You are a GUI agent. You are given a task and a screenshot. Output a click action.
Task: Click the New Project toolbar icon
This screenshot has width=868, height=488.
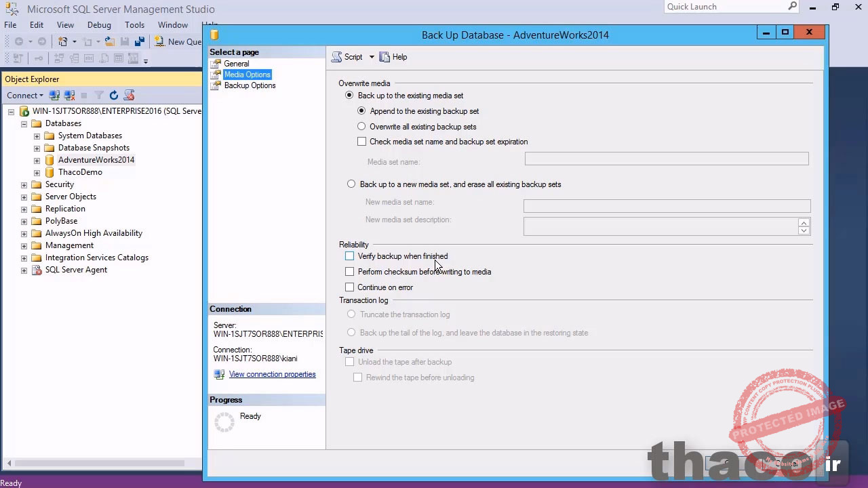click(63, 42)
